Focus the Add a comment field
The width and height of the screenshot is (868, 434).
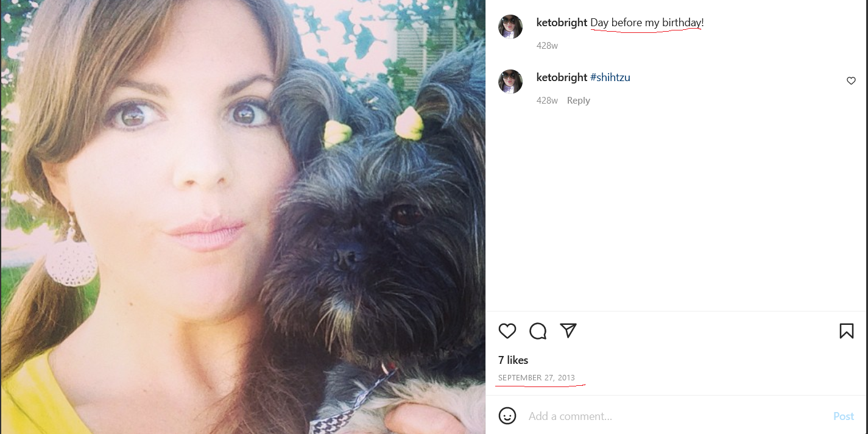[676, 416]
